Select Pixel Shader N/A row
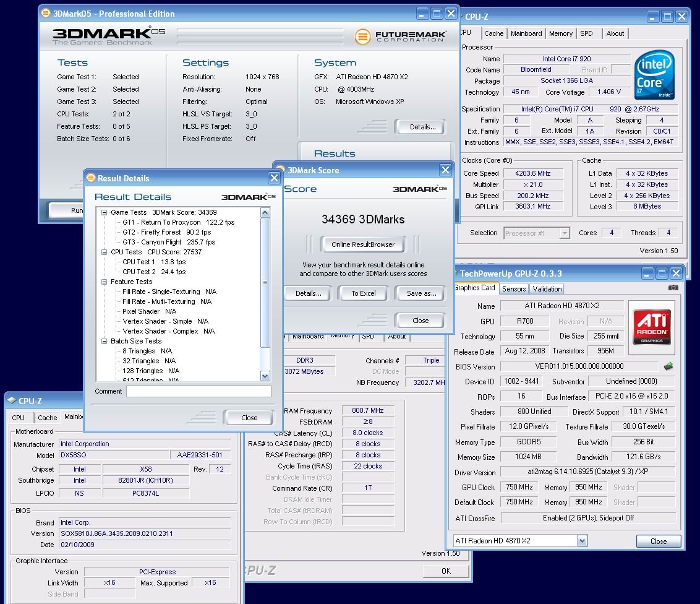This screenshot has height=604, width=700. pos(149,311)
